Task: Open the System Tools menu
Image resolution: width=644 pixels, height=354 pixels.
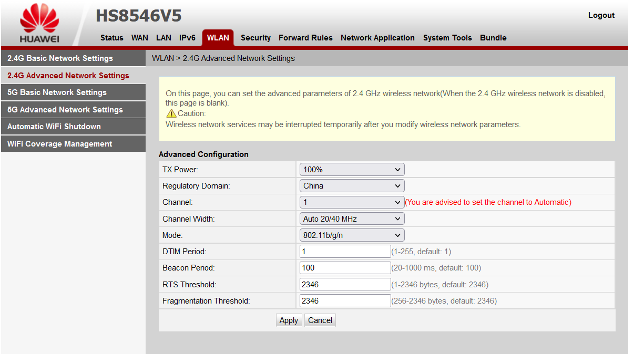Action: pyautogui.click(x=447, y=37)
